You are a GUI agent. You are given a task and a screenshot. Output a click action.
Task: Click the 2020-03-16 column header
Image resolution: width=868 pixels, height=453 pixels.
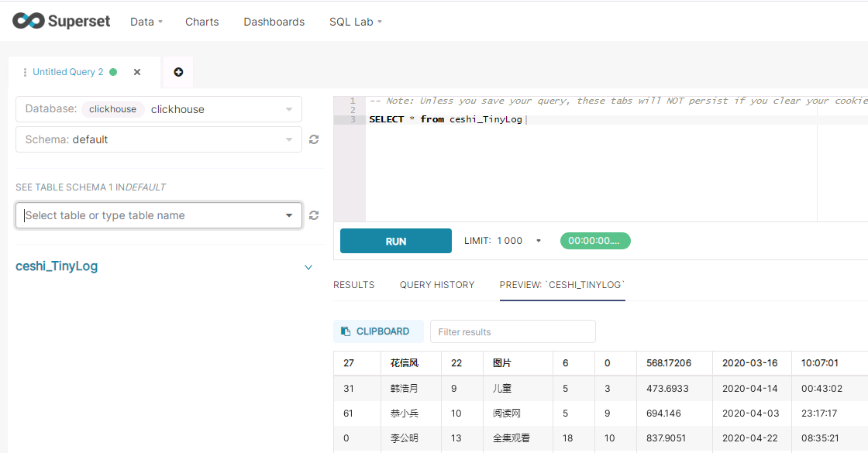[x=752, y=363]
